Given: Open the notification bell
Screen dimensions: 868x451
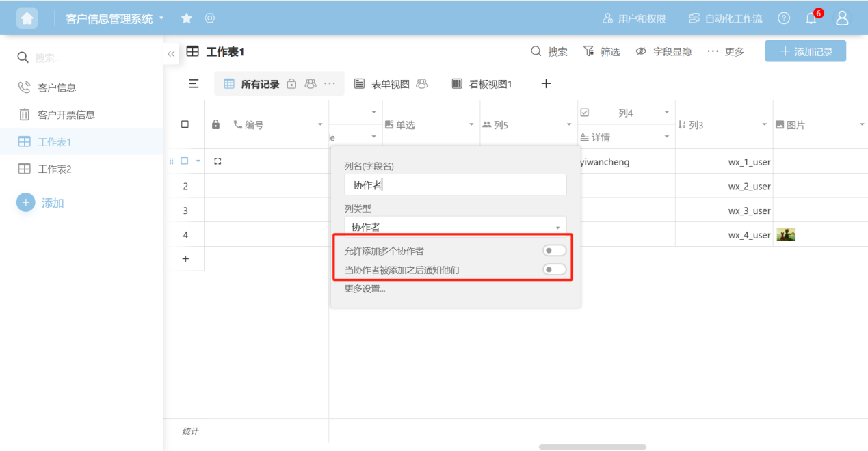Looking at the screenshot, I should (x=811, y=18).
